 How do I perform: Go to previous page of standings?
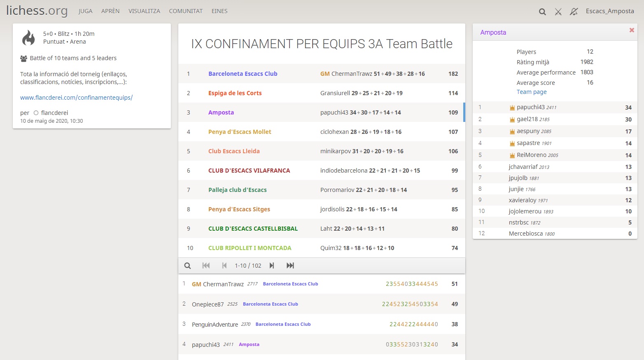pyautogui.click(x=224, y=266)
